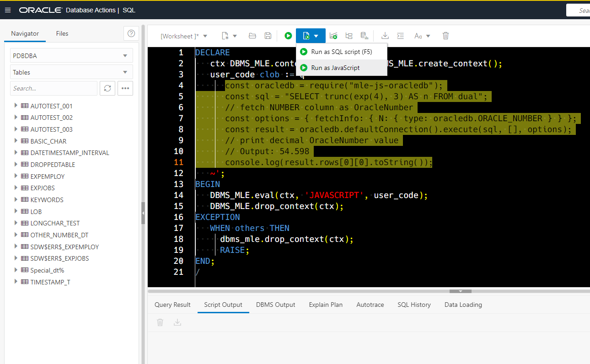Expand the AUTOTEST_001 table
590x364 pixels.
[x=16, y=106]
